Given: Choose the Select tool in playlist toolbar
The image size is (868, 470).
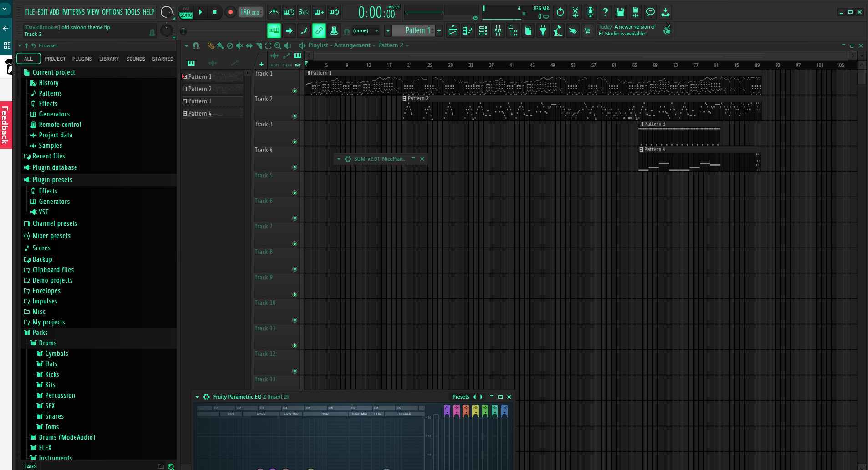Looking at the screenshot, I should tap(268, 45).
